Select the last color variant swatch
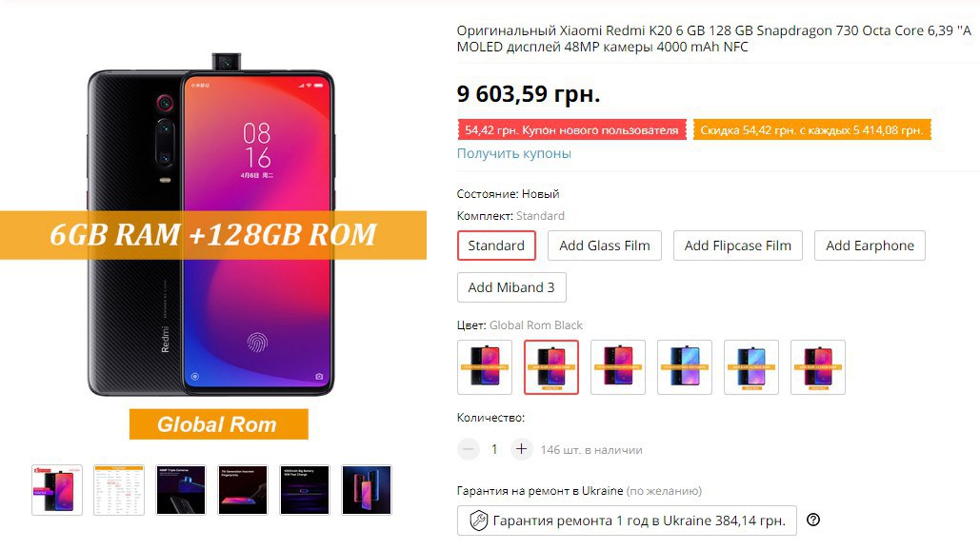The width and height of the screenshot is (980, 550). click(817, 367)
